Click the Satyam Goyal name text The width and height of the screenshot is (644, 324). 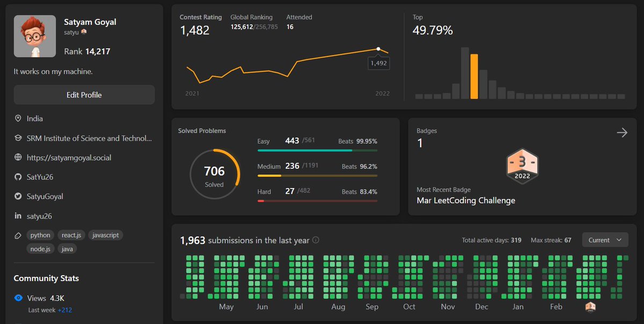pyautogui.click(x=90, y=22)
